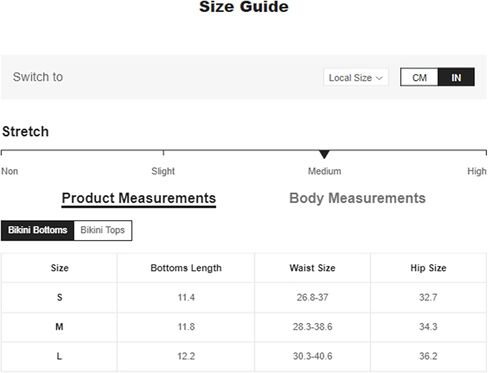Image resolution: width=488 pixels, height=373 pixels.
Task: Click the Bottoms Length column header
Action: (186, 268)
